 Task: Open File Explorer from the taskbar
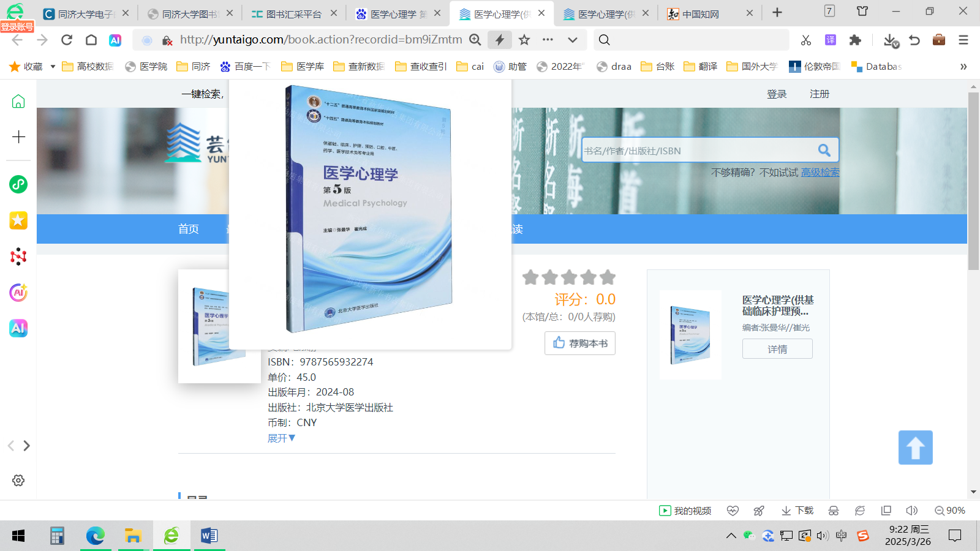pos(133,536)
